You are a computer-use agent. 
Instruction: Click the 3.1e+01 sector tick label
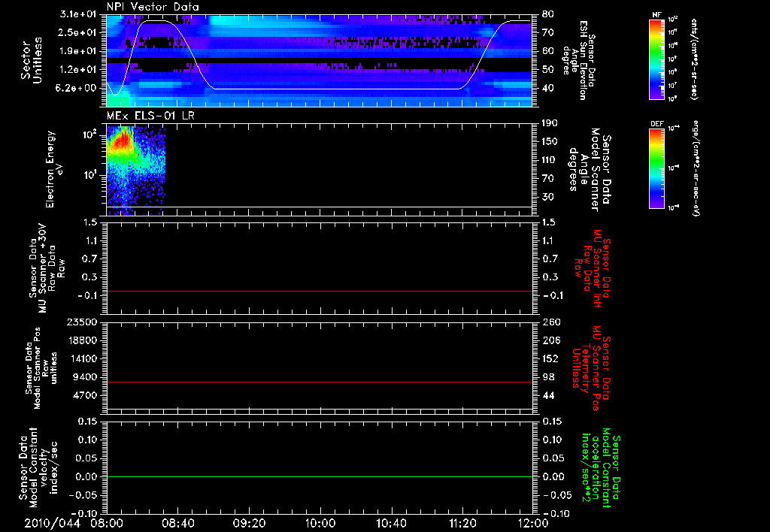(x=80, y=14)
